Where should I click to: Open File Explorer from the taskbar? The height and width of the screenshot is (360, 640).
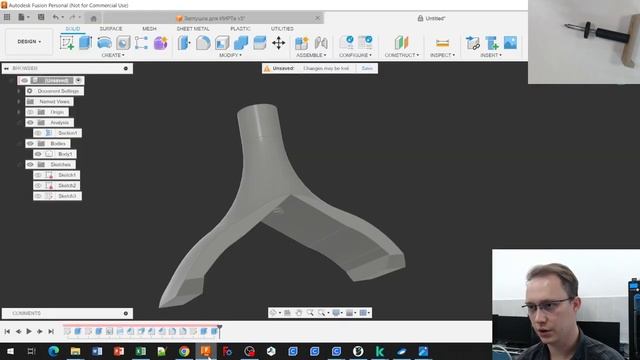point(76,351)
